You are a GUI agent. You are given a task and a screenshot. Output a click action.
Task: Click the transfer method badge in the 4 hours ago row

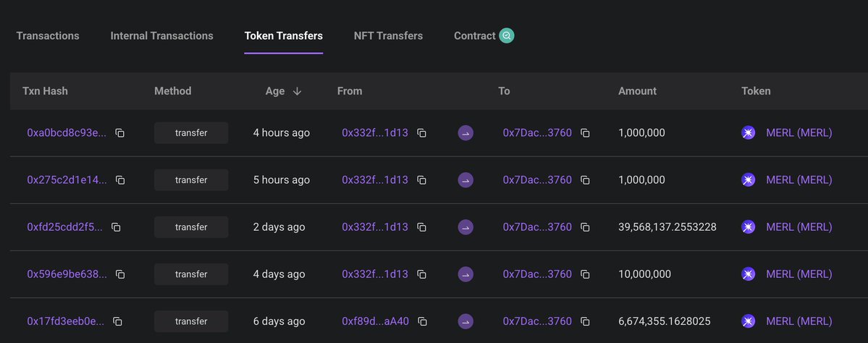pyautogui.click(x=191, y=133)
